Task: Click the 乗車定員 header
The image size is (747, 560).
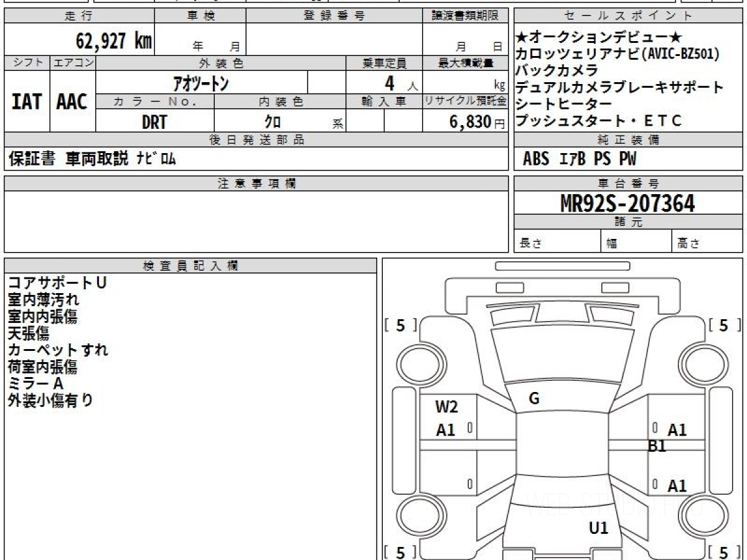Action: coord(384,63)
